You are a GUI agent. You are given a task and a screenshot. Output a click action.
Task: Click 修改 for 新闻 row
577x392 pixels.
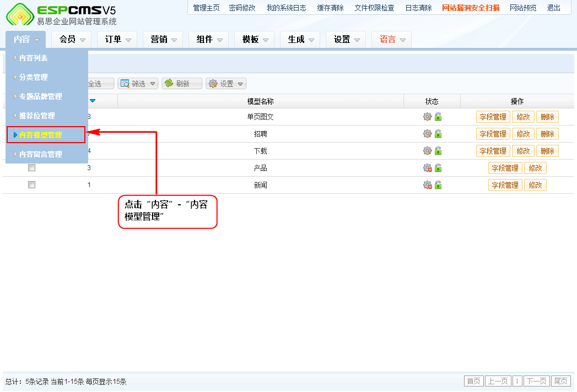[535, 185]
